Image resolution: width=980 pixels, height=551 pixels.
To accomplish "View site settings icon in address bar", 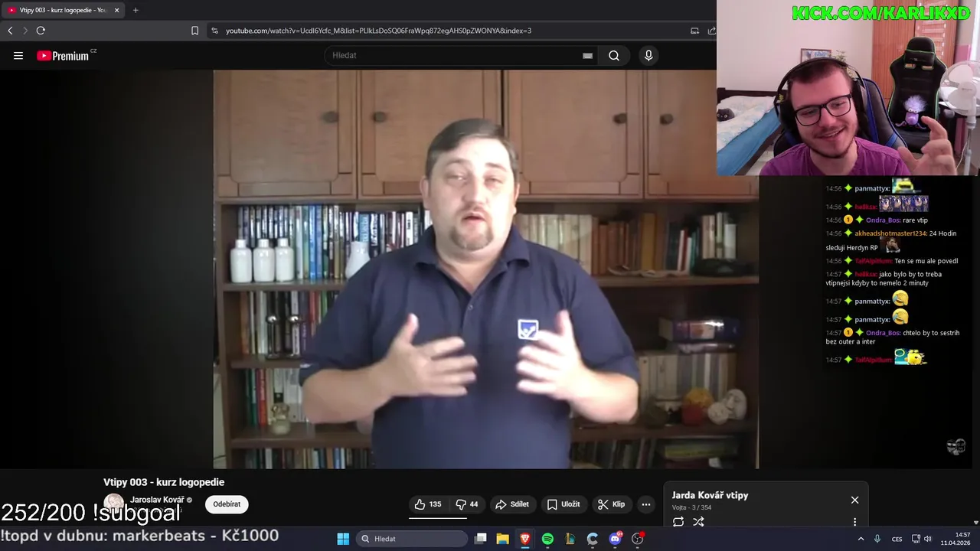I will point(215,31).
